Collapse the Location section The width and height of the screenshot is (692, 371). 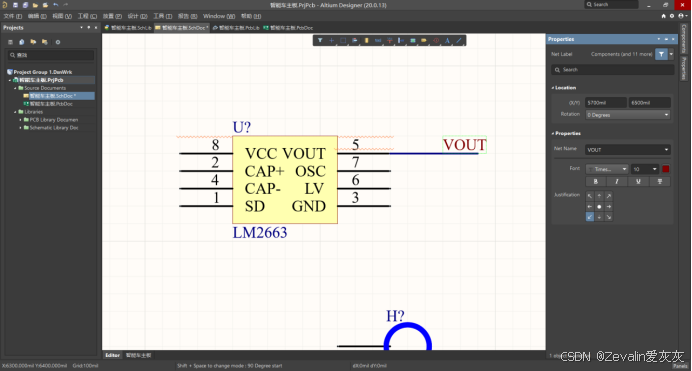pos(553,88)
